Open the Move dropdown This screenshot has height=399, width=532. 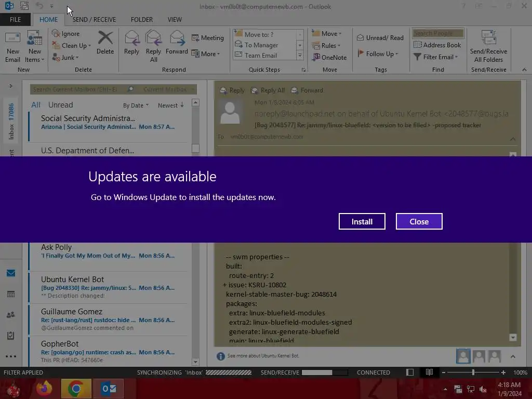click(327, 34)
